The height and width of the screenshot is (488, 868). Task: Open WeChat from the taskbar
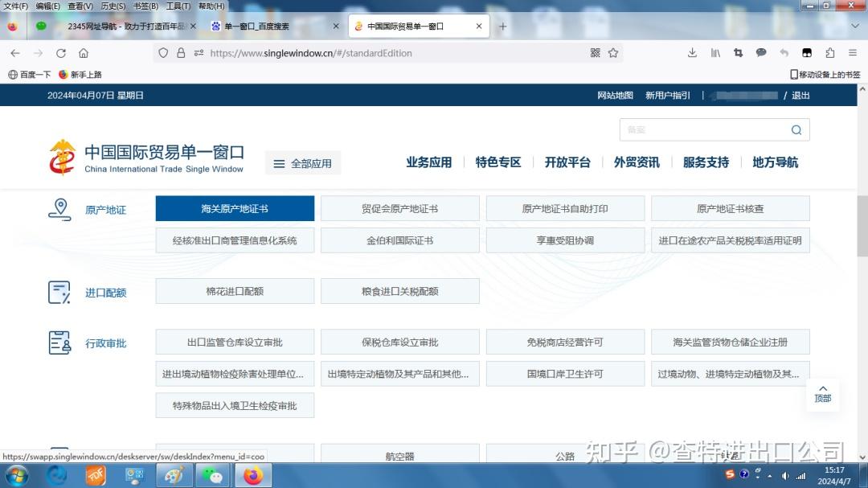(213, 475)
